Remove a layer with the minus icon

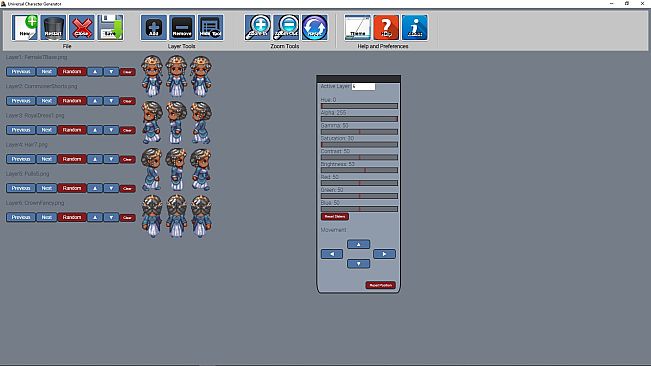(182, 27)
